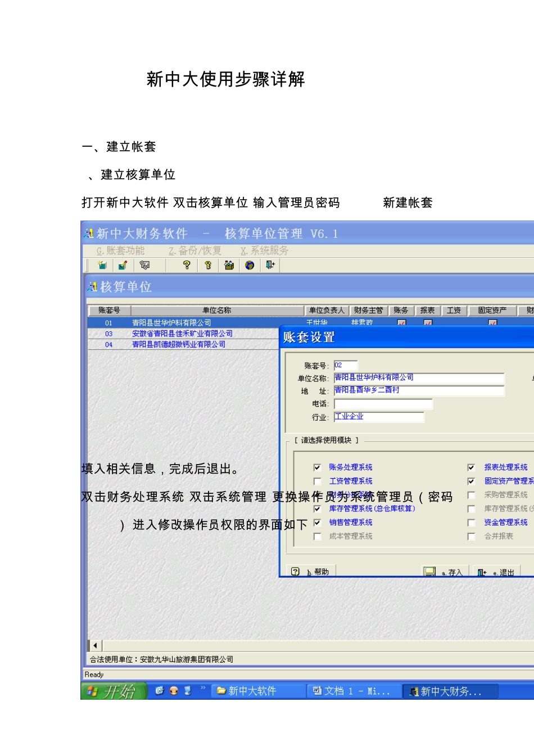Click the h.帮助 button in dialog
534x756 pixels.
click(311, 571)
